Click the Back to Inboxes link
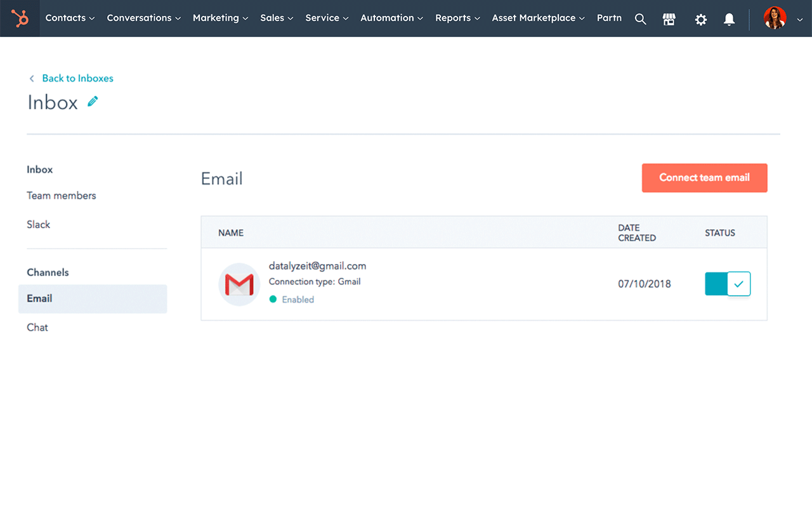Screen dimensions: 812x516 (x=77, y=78)
